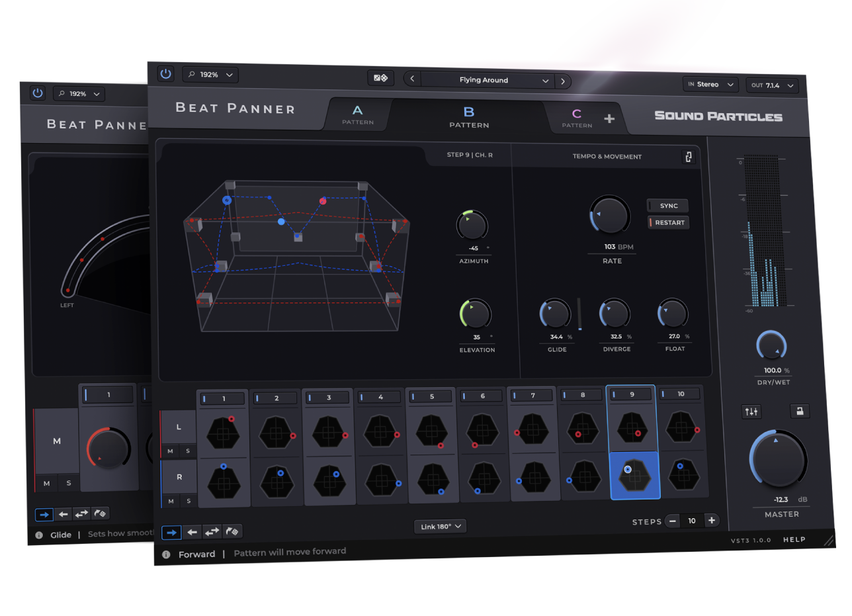Increase steps with plus button

712,521
